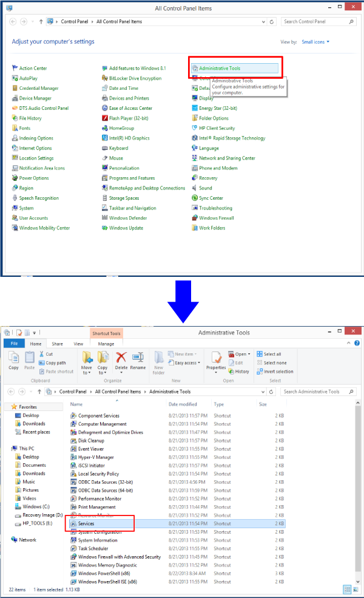Screen dimensions: 364x598
Task: Click the BitLocker Drive Encryption icon
Action: coord(105,78)
